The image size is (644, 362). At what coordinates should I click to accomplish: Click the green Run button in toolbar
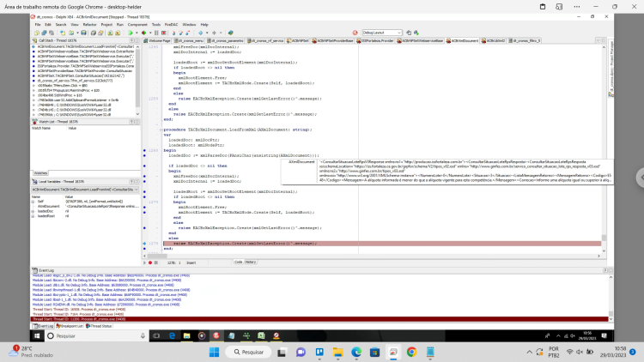pos(131,33)
